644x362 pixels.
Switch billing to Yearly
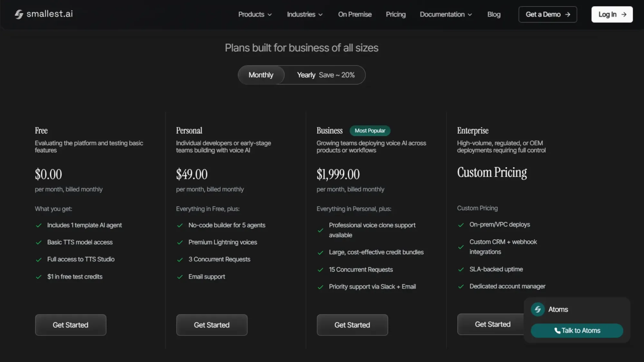tap(306, 75)
